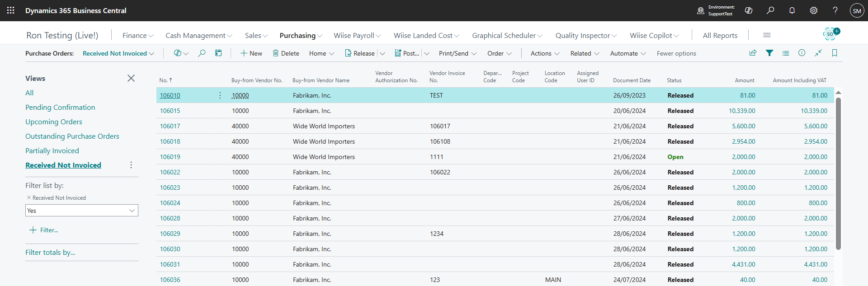The width and height of the screenshot is (868, 286).
Task: Create a New purchase order
Action: (x=251, y=53)
